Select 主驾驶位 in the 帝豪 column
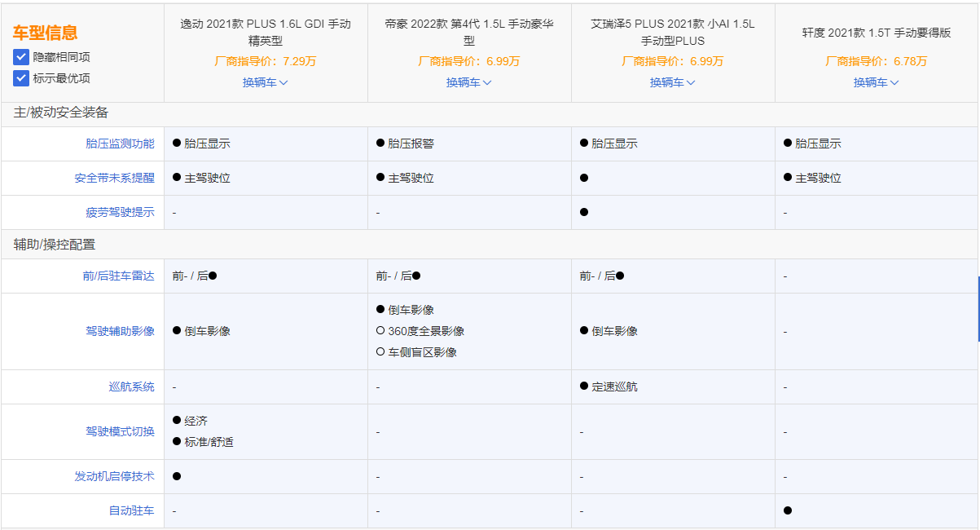Screen dimensions: 980x530 pos(411,178)
